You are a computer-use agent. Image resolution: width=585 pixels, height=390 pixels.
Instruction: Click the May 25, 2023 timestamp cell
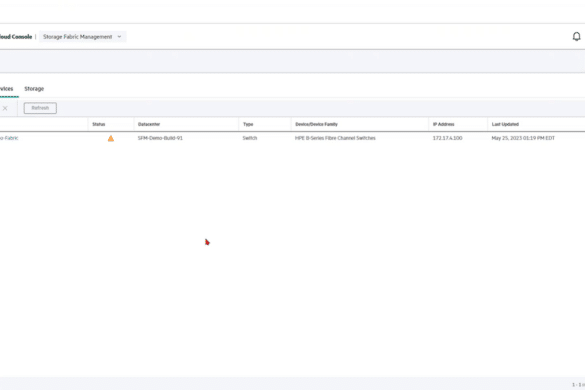coord(523,138)
